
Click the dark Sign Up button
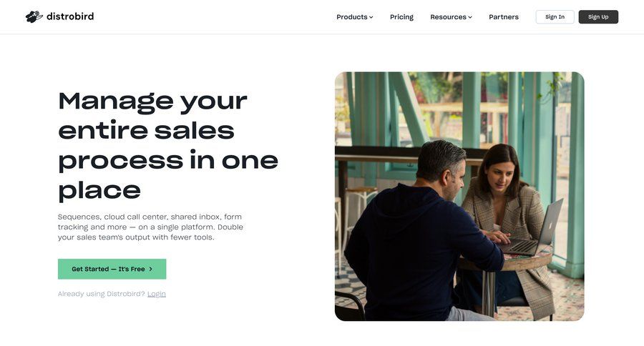click(598, 17)
